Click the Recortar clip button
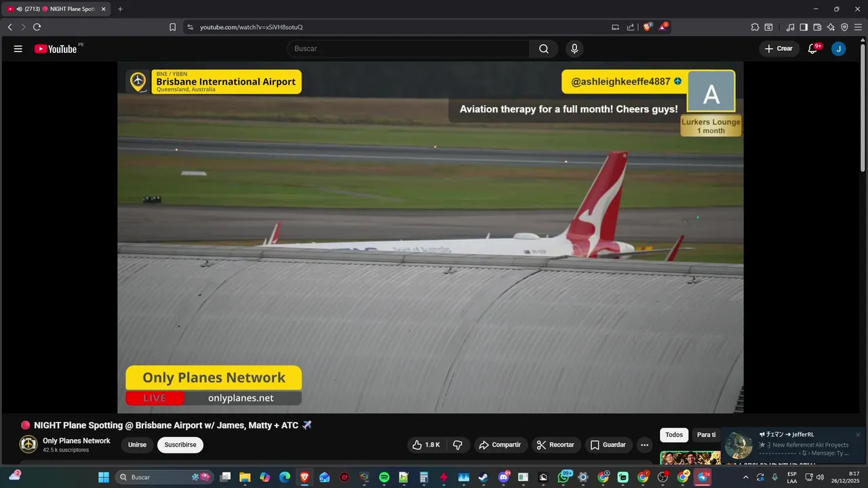This screenshot has height=488, width=868. (x=555, y=445)
